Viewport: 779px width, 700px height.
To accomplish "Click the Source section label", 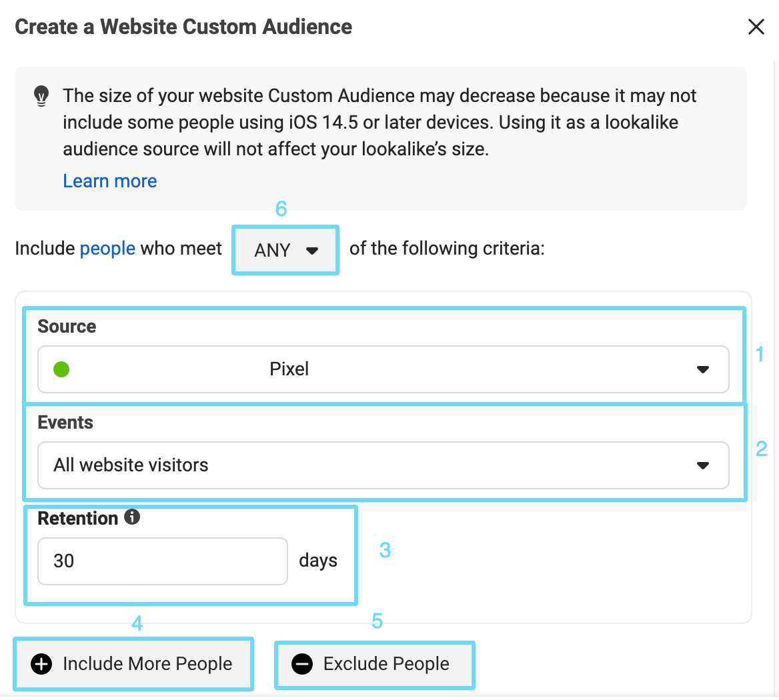I will [x=67, y=326].
